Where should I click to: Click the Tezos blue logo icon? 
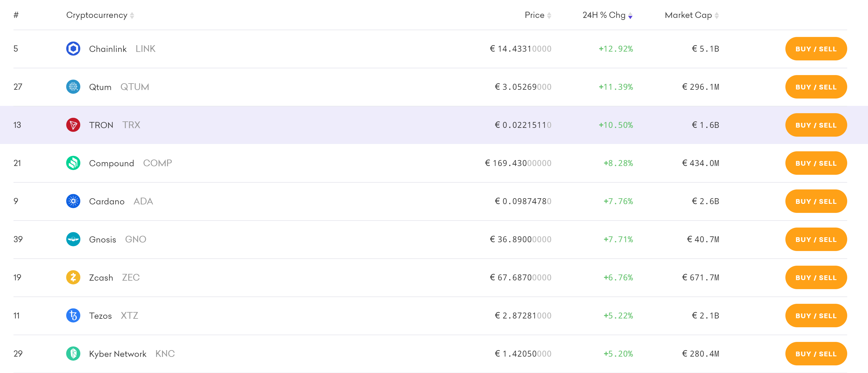tap(73, 315)
